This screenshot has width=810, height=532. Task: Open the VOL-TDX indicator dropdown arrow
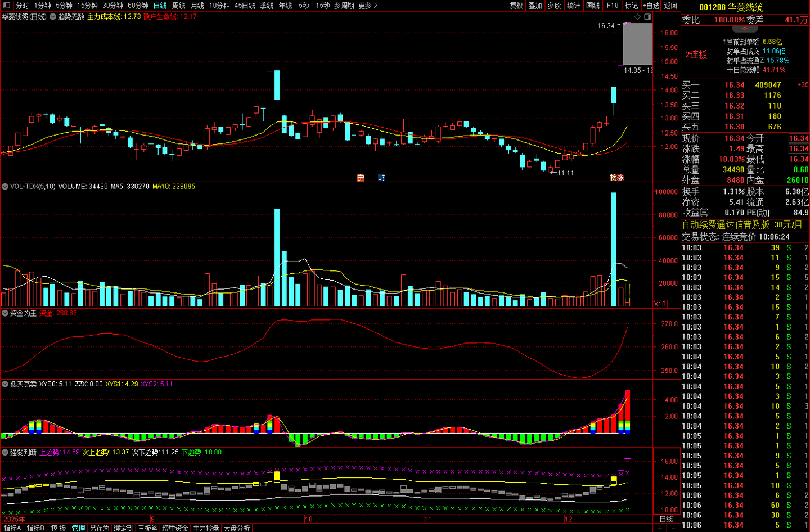click(x=5, y=186)
